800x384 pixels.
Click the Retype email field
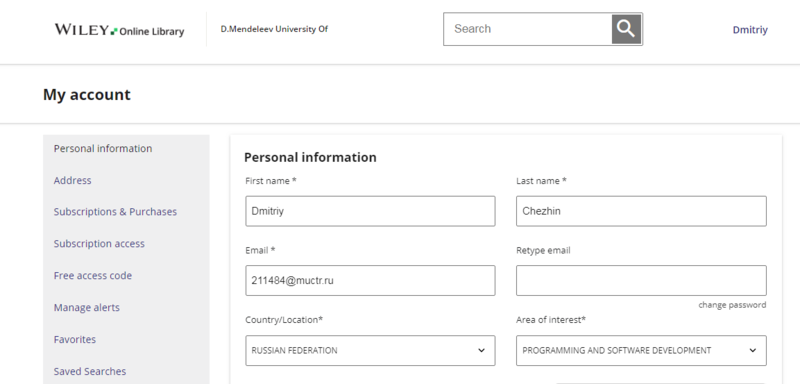pyautogui.click(x=641, y=280)
